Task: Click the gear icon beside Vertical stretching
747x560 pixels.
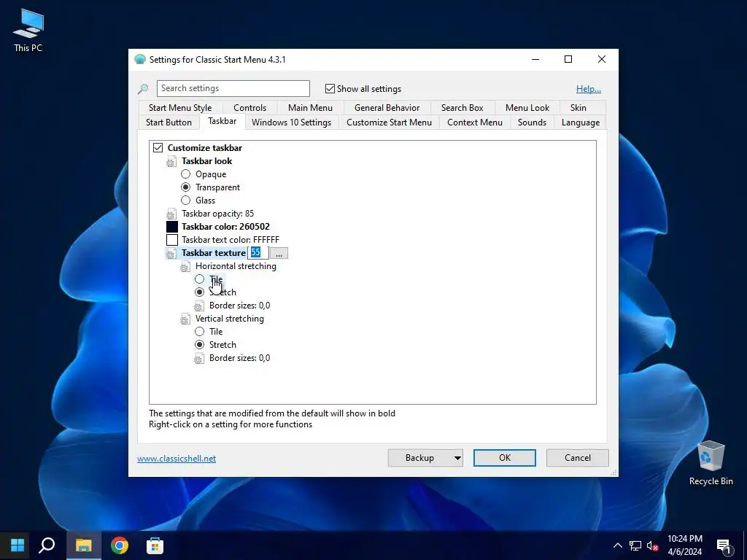Action: pyautogui.click(x=185, y=319)
